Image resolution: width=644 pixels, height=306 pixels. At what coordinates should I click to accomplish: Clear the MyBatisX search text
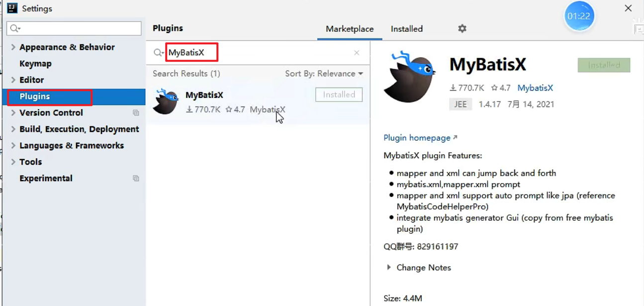[357, 53]
